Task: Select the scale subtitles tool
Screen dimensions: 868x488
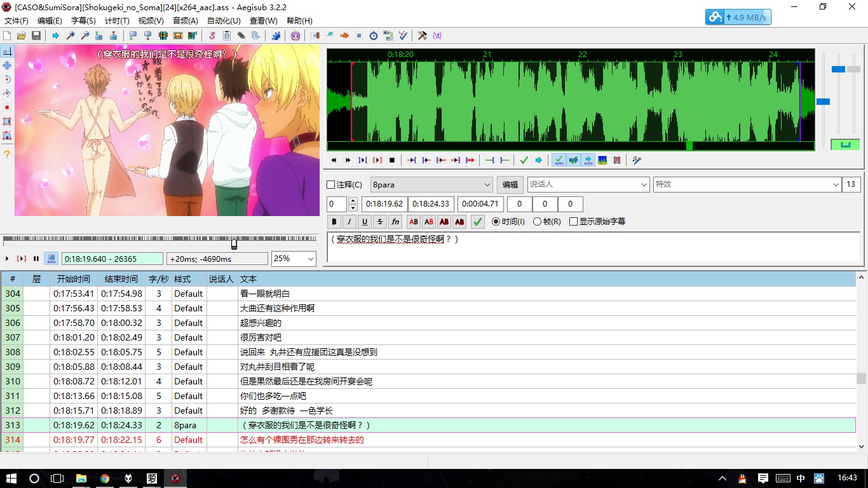Action: tap(7, 107)
